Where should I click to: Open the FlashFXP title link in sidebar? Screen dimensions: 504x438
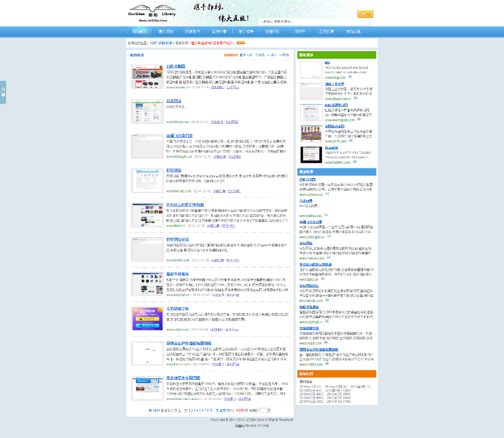[332, 148]
